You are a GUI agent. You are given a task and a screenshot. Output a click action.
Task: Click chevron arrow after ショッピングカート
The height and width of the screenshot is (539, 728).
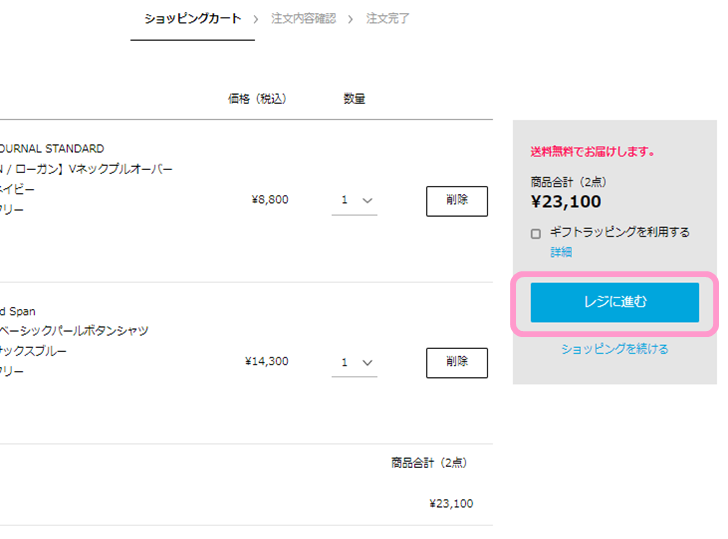256,19
